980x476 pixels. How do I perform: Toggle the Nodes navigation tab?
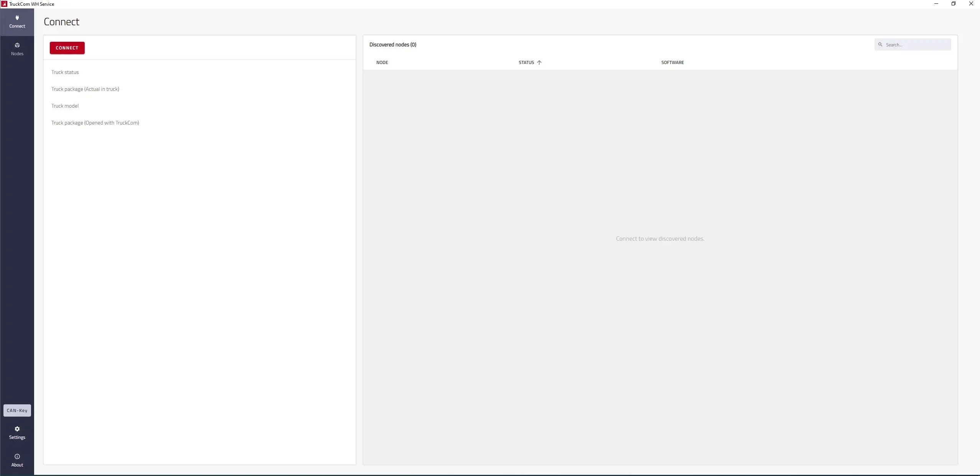coord(17,49)
